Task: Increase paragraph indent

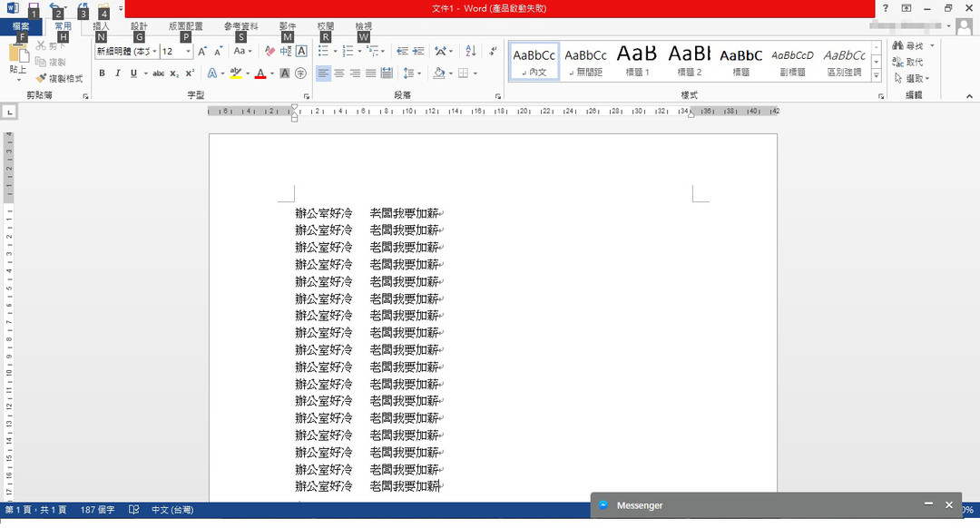Action: (x=418, y=51)
